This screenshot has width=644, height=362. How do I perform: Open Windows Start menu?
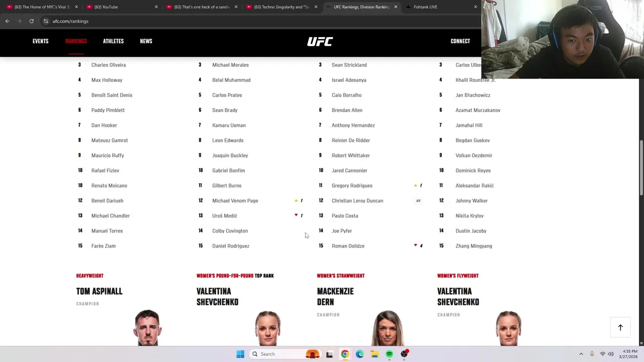240,354
